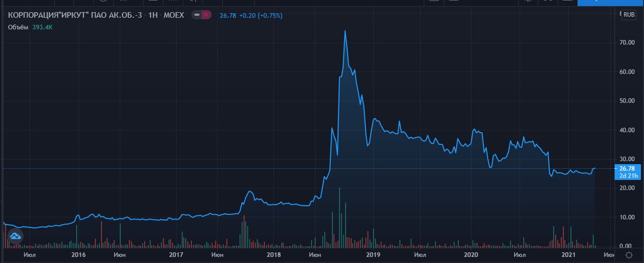Click the dash-and-equals market status pill
This screenshot has height=263, width=644.
[202, 15]
